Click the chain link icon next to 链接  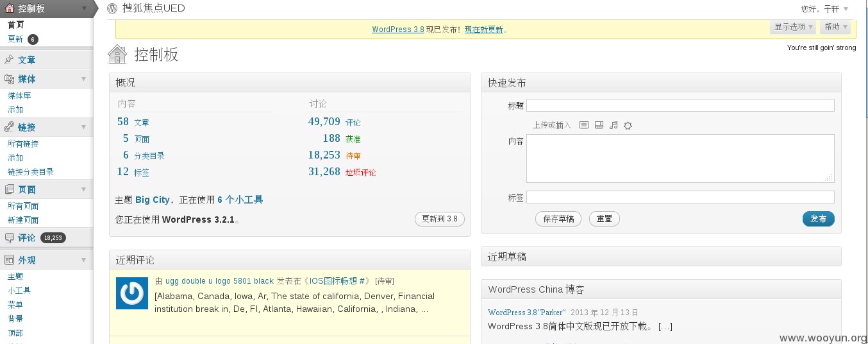point(9,127)
